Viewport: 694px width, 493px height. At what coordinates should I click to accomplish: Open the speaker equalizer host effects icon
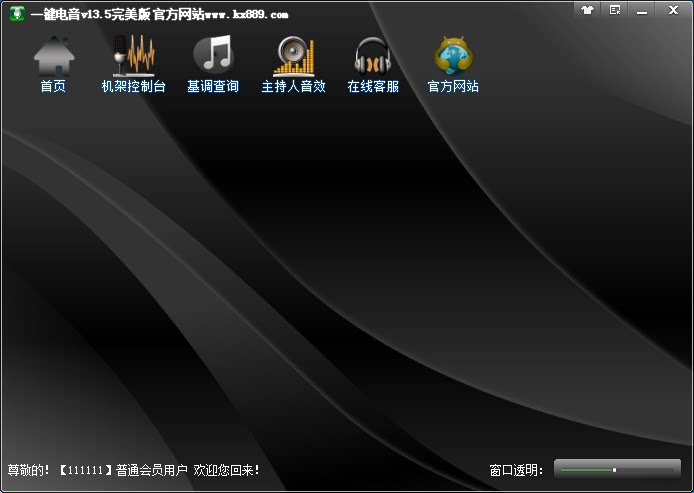coord(293,56)
